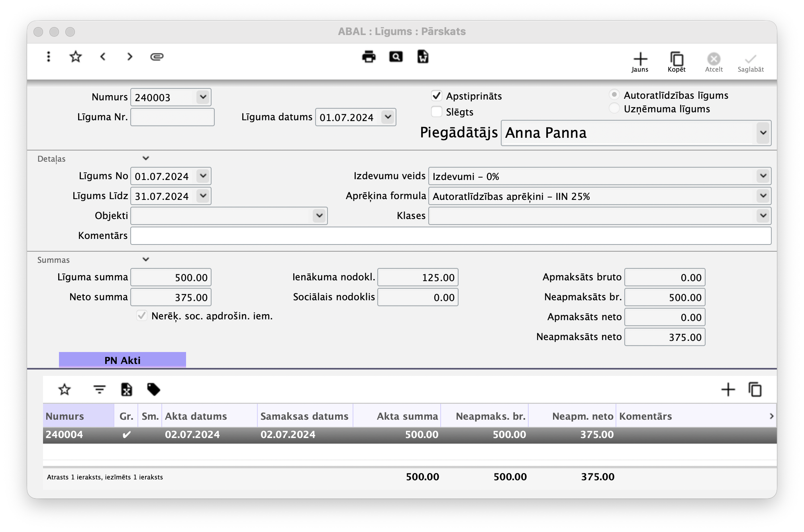Select table row number 240004
Image resolution: width=804 pixels, height=532 pixels.
pyautogui.click(x=410, y=435)
